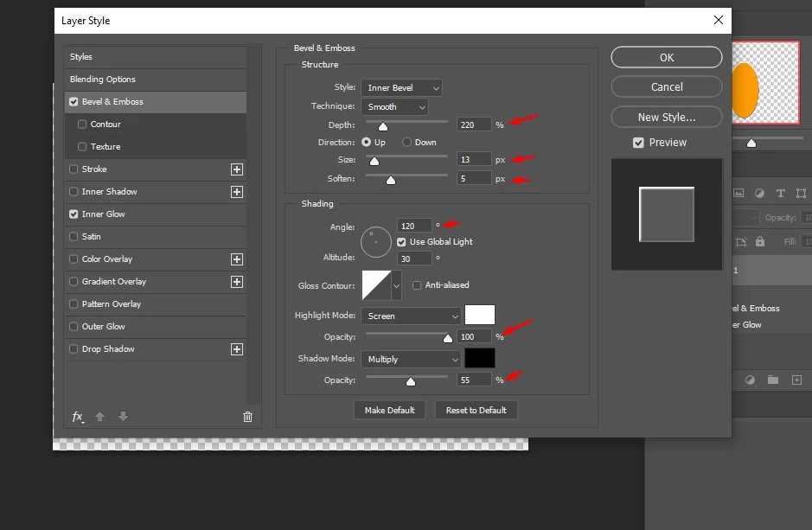Click the lock all padlock icon
This screenshot has width=812, height=530.
(x=760, y=241)
